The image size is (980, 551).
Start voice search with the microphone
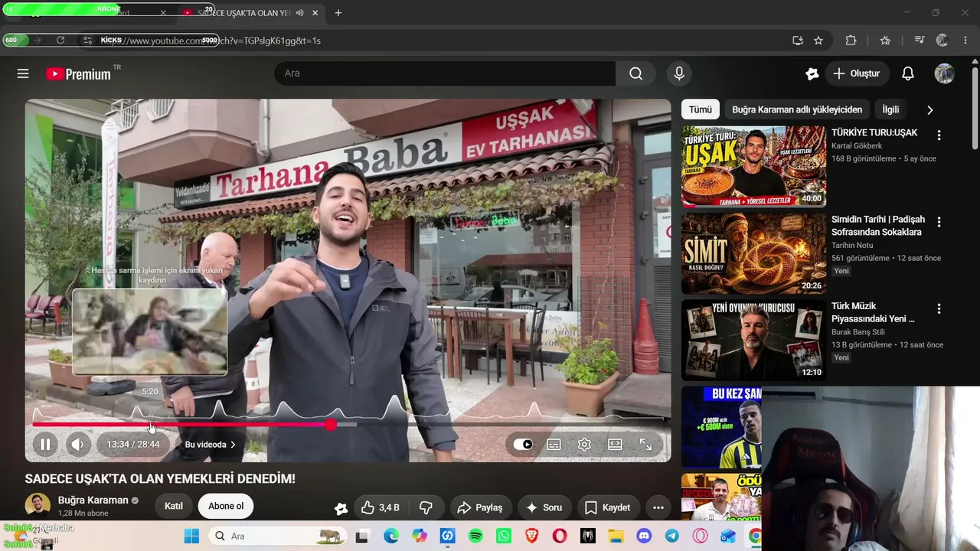[679, 73]
